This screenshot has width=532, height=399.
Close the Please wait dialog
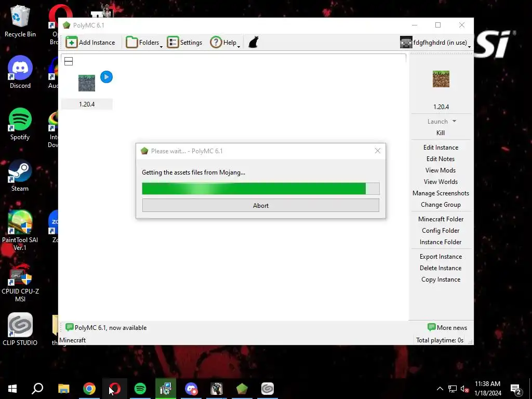pyautogui.click(x=378, y=151)
